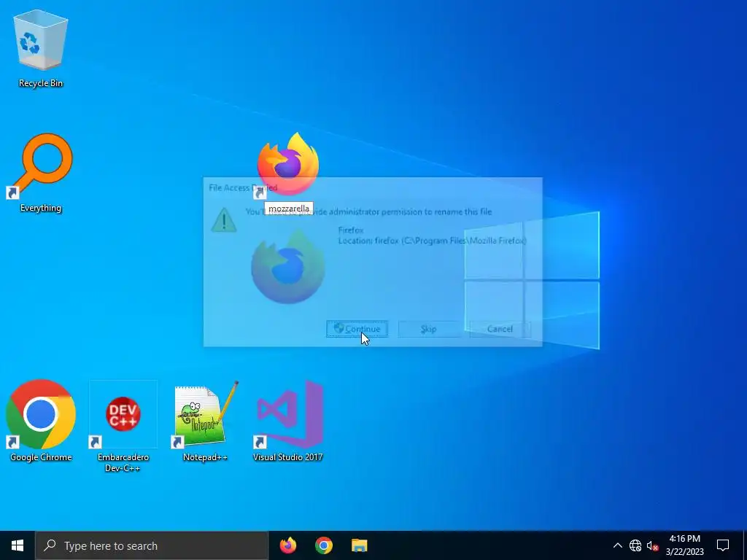Select the Firefox shortcut icon on desktop
747x560 pixels.
tap(287, 165)
